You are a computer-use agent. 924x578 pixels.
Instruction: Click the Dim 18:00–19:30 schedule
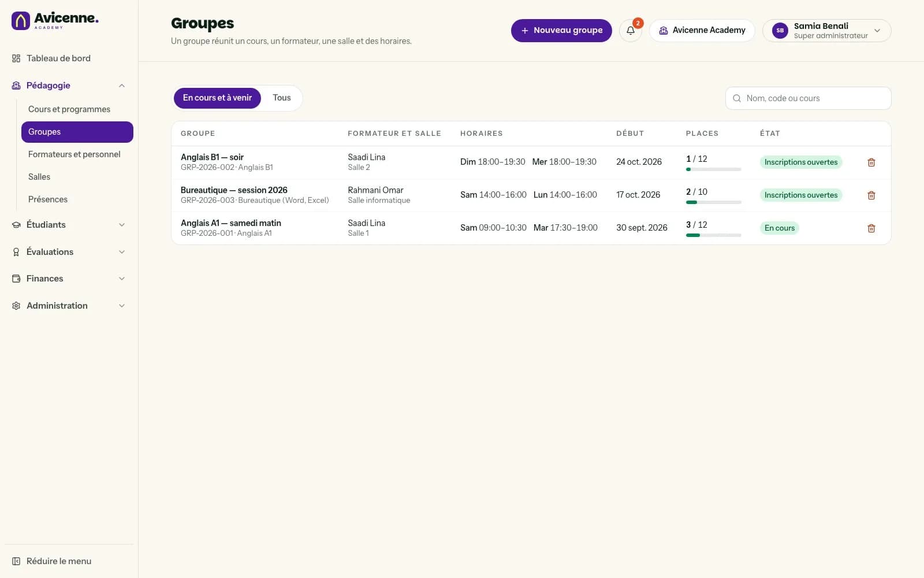pos(493,162)
